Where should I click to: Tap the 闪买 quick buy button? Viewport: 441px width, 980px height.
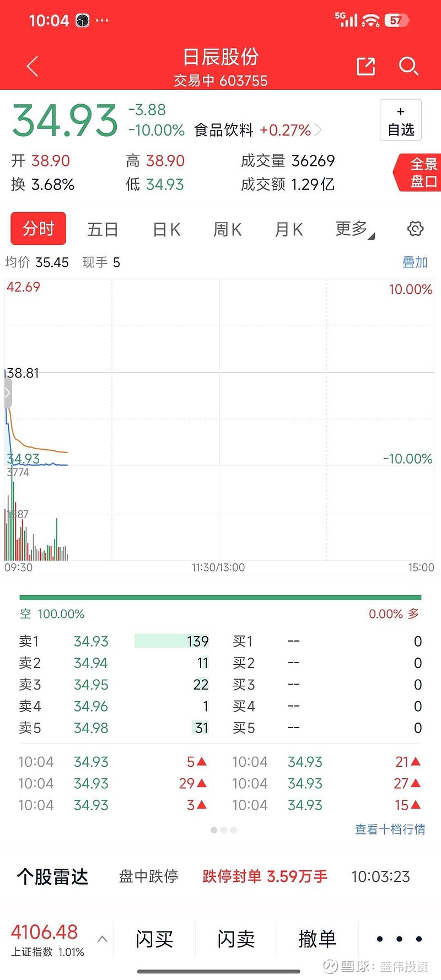coord(154,939)
